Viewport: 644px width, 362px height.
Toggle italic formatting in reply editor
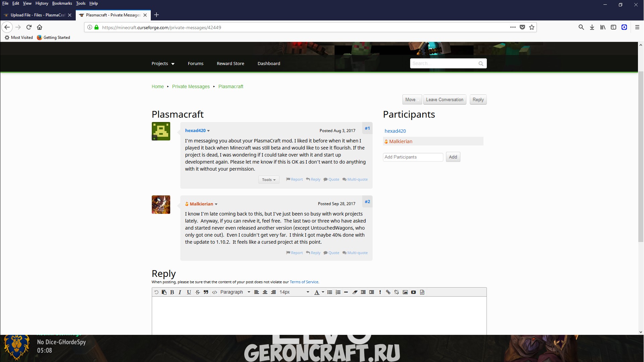point(180,292)
